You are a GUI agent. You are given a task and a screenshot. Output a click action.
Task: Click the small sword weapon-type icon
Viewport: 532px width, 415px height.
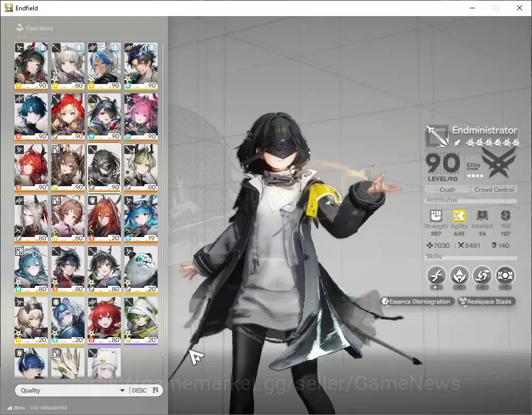point(457,143)
